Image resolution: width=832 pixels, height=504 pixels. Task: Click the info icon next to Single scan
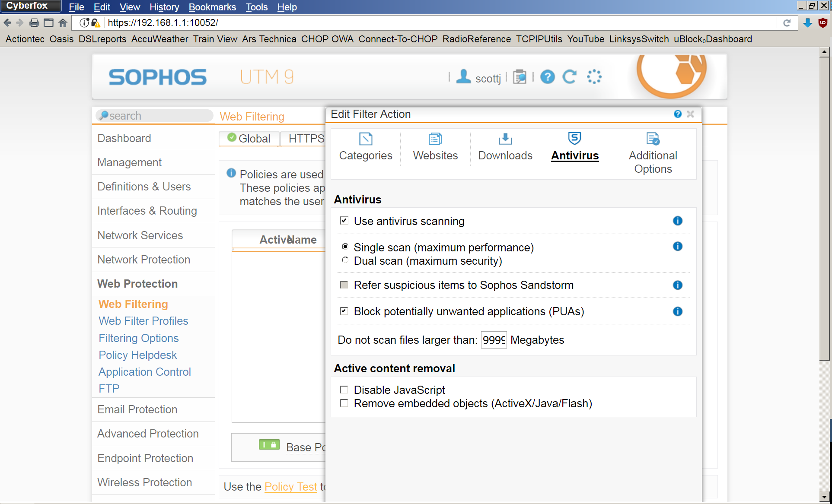pos(678,246)
